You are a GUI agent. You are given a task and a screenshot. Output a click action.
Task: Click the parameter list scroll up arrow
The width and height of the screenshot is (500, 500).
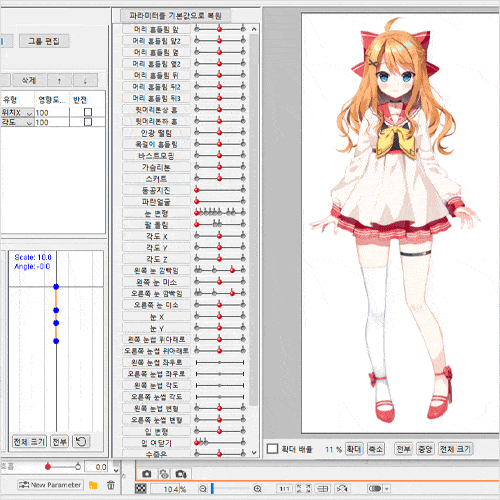pyautogui.click(x=254, y=29)
